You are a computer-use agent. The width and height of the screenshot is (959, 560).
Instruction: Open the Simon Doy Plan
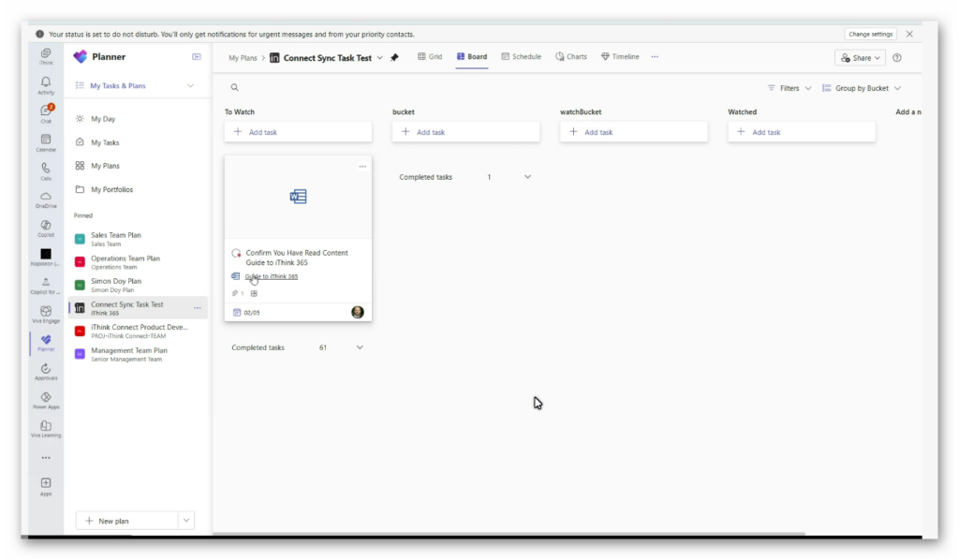pos(138,285)
